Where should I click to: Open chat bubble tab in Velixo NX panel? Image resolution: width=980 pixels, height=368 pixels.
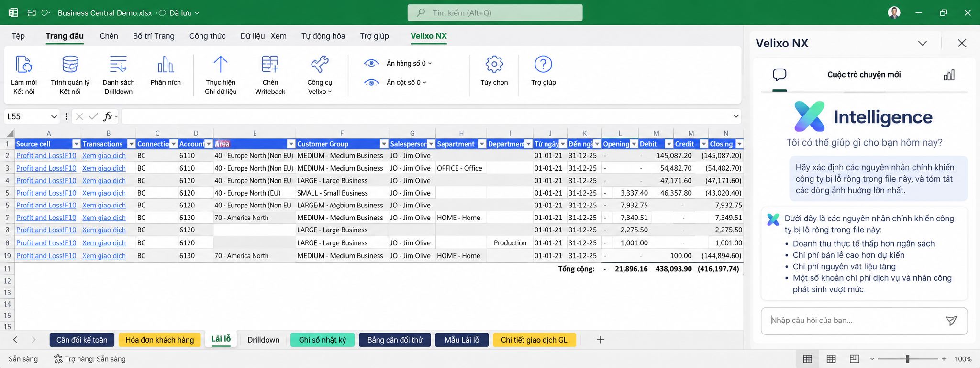(780, 75)
